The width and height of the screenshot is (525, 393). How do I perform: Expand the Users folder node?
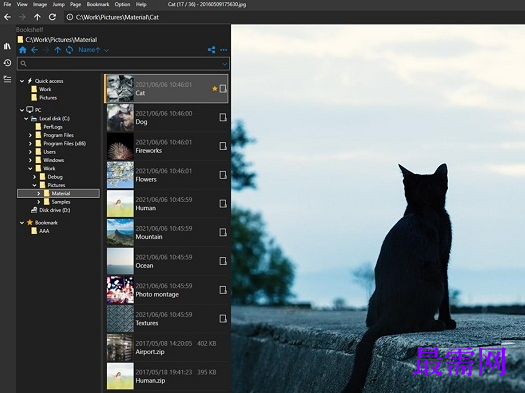pos(30,152)
